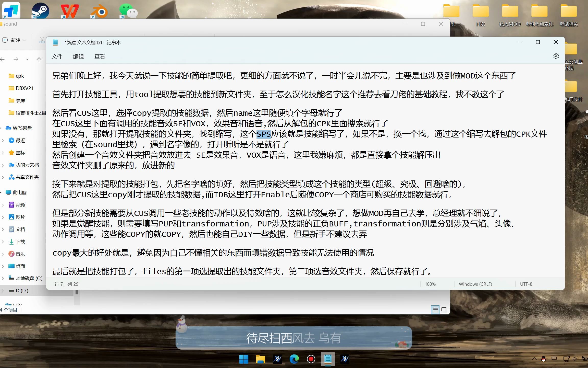Open the 编辑 menu in Notepad
588x368 pixels.
point(78,56)
